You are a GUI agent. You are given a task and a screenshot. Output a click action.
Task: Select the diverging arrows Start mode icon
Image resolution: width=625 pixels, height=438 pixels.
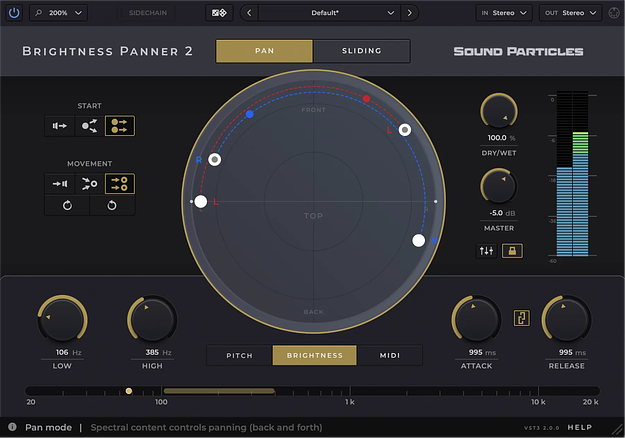pos(89,126)
